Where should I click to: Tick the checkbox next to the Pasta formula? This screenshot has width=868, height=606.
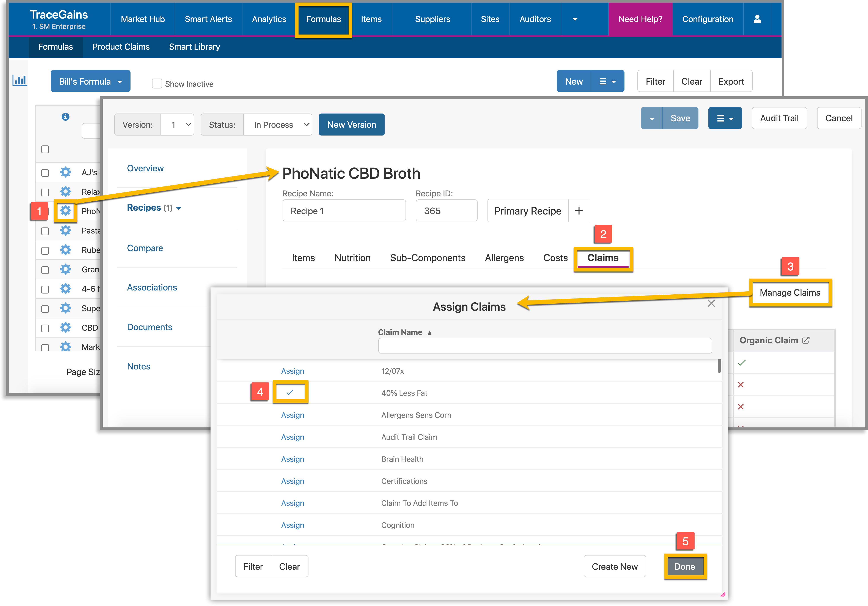[x=45, y=231]
